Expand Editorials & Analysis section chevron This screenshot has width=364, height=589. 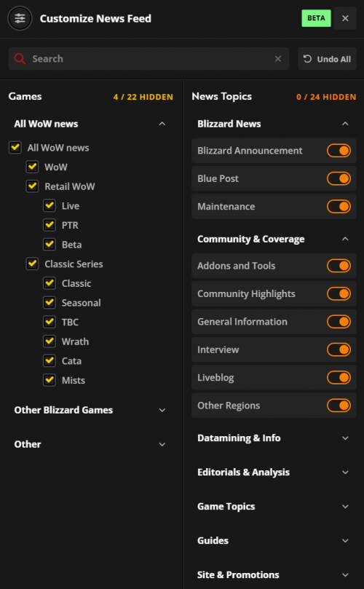tap(346, 473)
